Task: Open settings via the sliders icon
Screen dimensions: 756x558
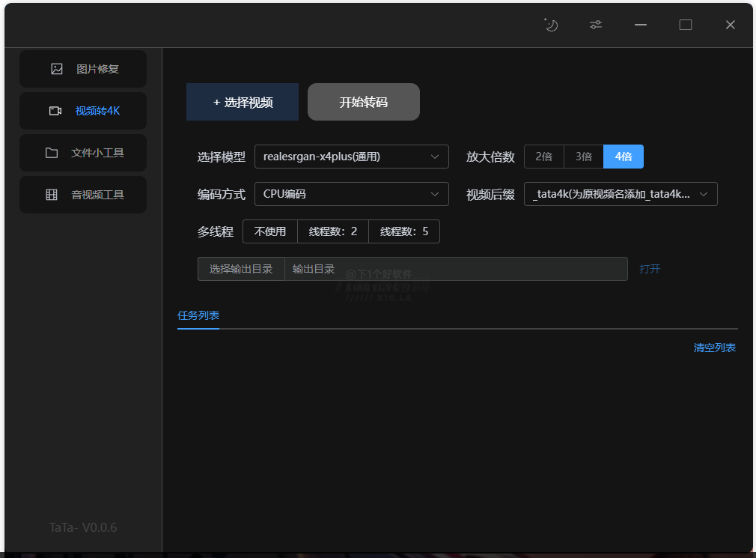Action: (595, 25)
